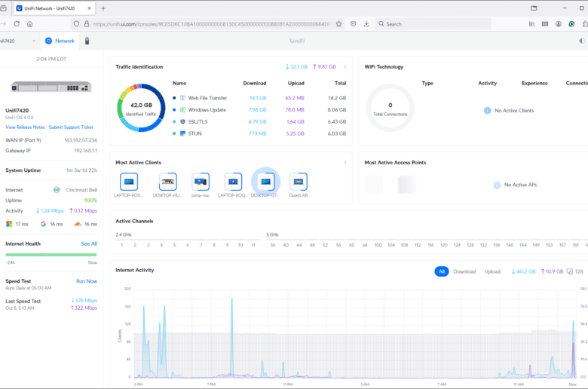The image size is (588, 389).
Task: Open a new browser tab with plus button
Action: (x=103, y=8)
